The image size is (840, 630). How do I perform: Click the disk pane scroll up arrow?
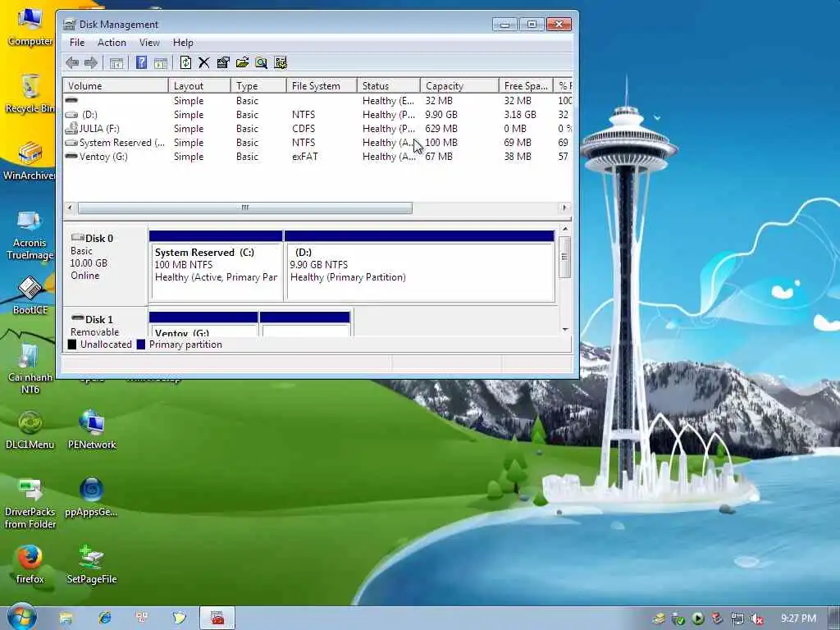point(565,230)
